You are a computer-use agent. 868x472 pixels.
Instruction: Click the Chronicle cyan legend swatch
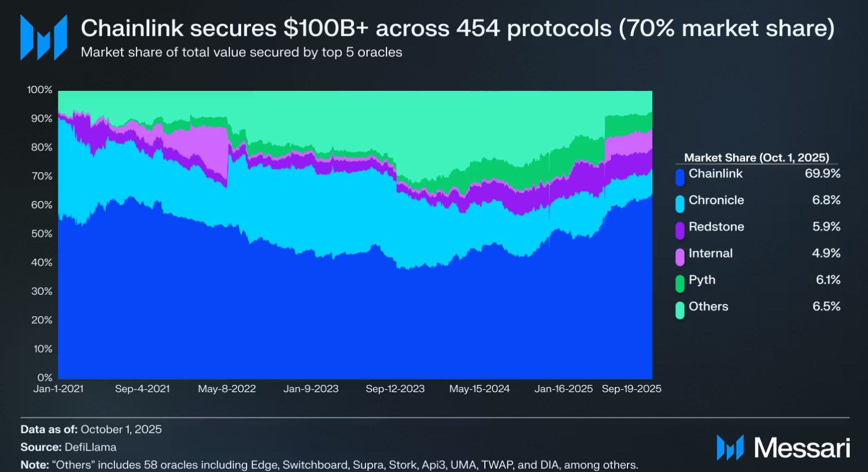point(680,203)
